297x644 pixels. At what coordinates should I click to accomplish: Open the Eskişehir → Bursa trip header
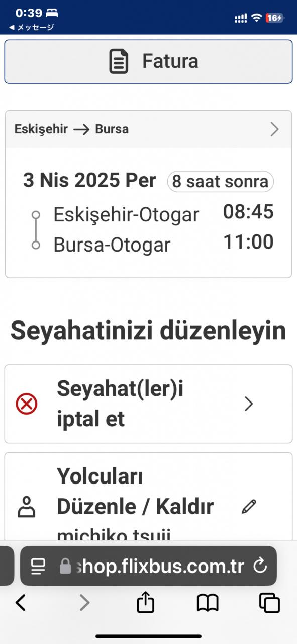coord(148,129)
